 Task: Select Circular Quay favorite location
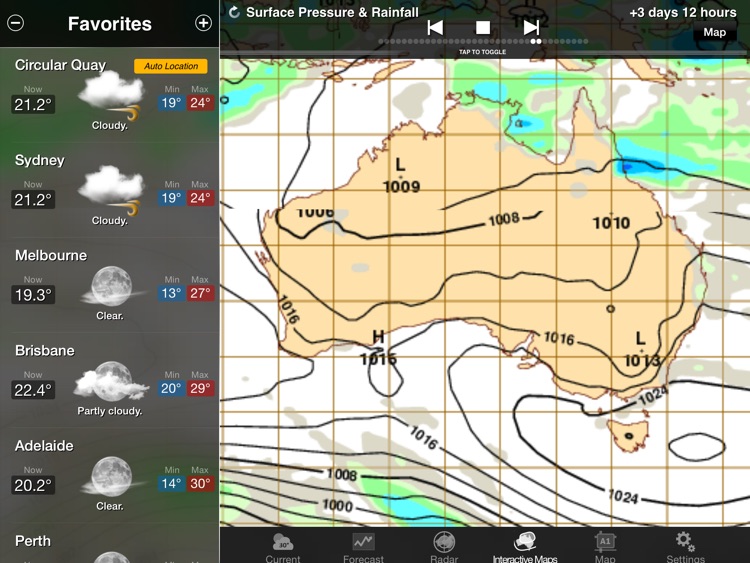(110, 95)
